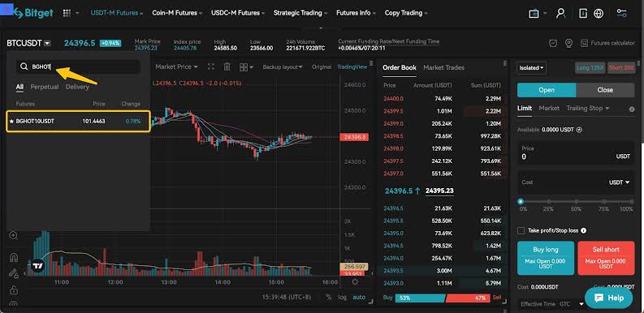Click the plus deposit icon beside Available
This screenshot has width=644, height=313.
tap(580, 130)
